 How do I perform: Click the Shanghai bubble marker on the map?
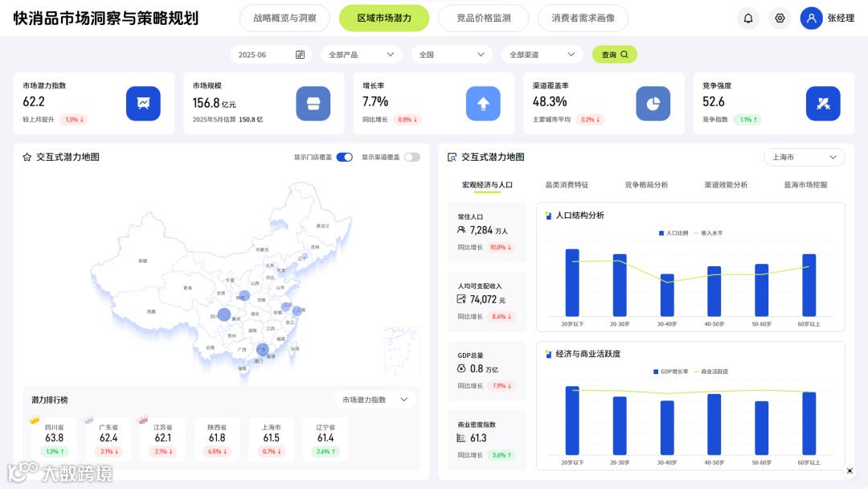click(297, 310)
